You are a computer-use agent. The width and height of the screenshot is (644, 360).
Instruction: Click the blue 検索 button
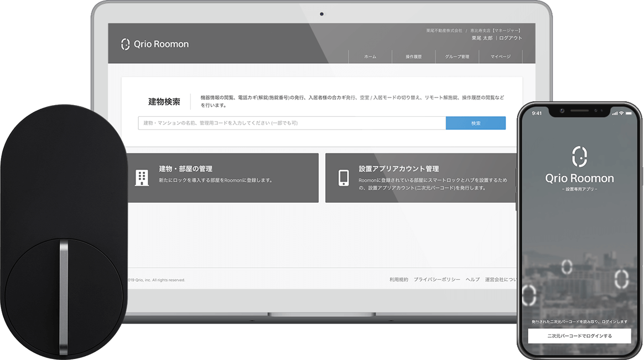coord(476,123)
